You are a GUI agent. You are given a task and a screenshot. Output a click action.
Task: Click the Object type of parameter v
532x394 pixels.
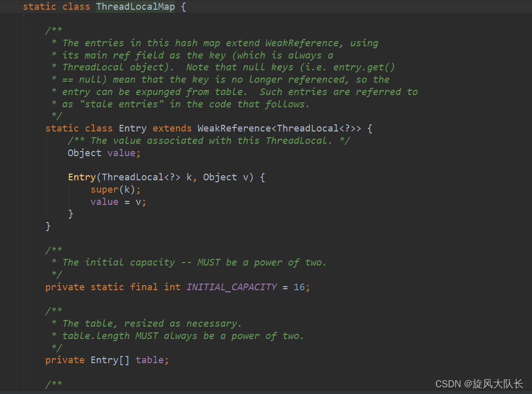point(220,177)
